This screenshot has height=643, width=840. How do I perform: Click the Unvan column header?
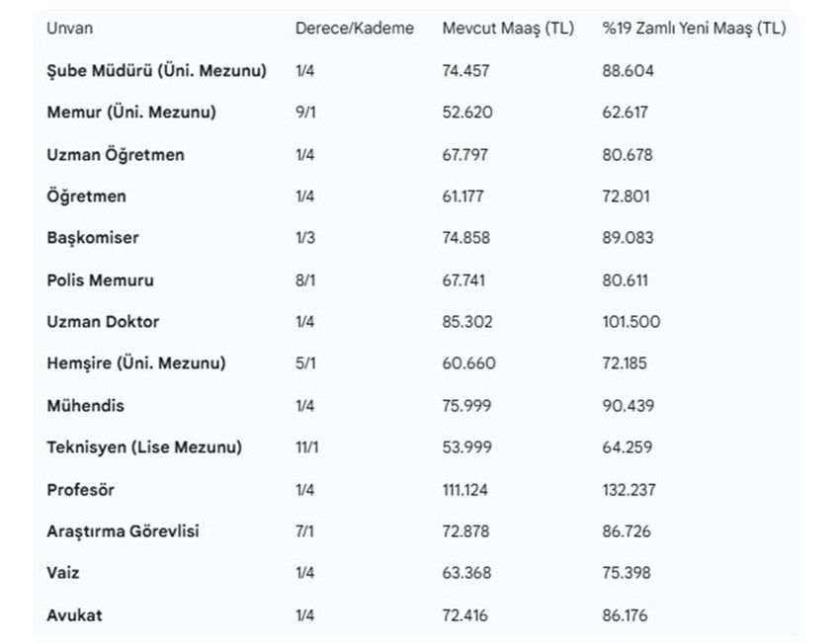point(69,29)
